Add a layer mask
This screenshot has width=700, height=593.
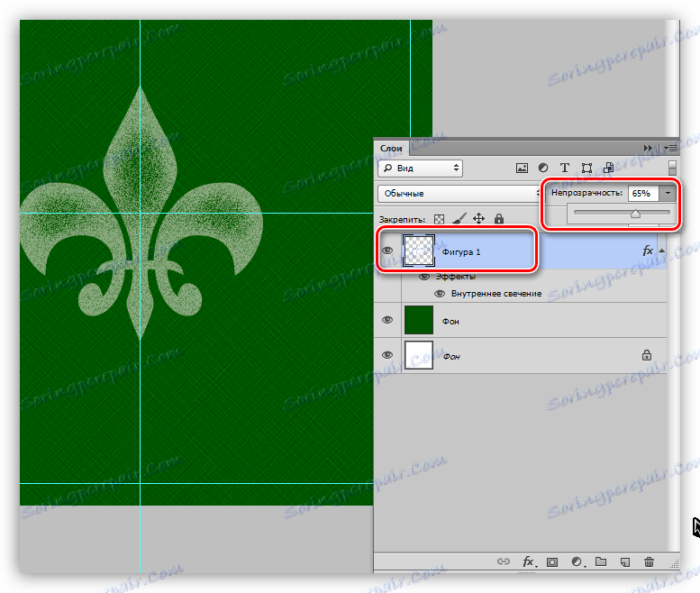pyautogui.click(x=552, y=561)
